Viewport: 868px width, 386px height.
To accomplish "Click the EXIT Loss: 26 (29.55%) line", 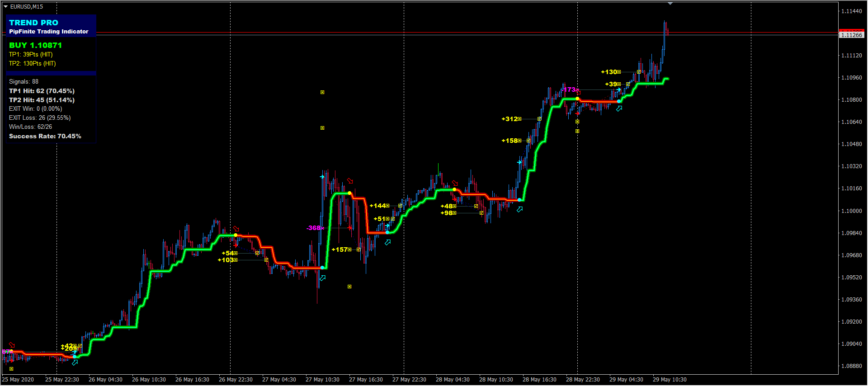I will click(40, 118).
